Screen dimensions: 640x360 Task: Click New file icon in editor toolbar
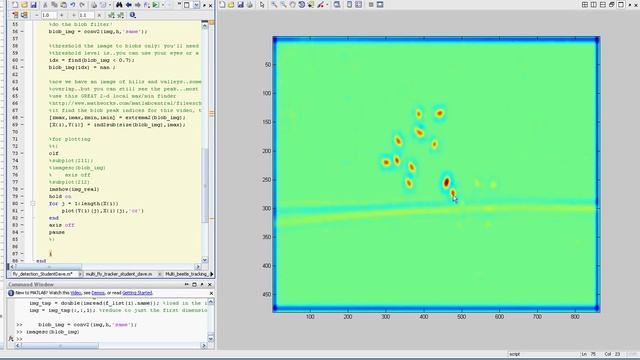coord(15,5)
